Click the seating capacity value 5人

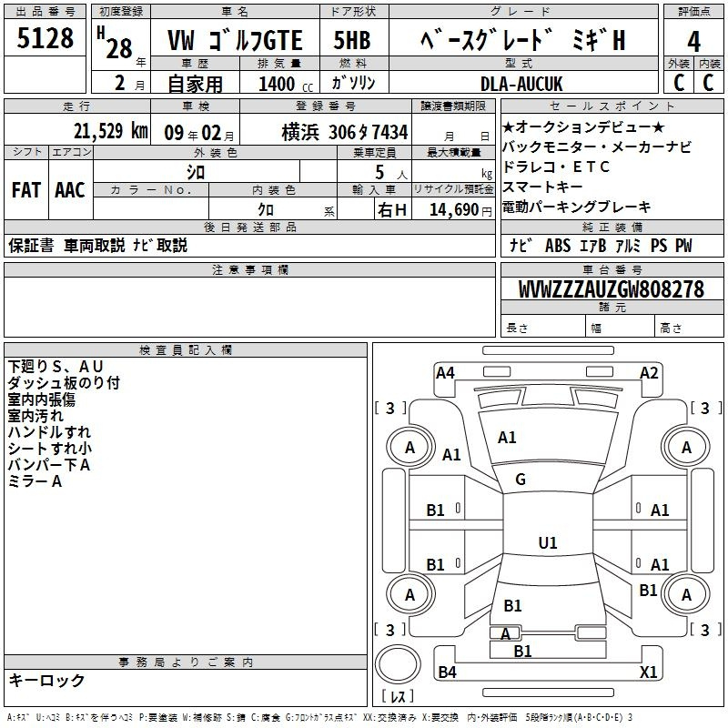(x=390, y=173)
